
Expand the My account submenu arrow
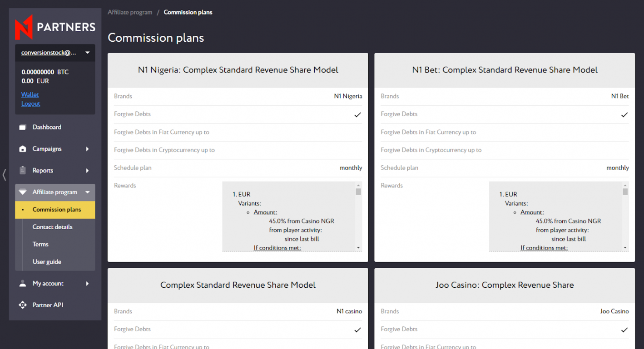pyautogui.click(x=87, y=284)
